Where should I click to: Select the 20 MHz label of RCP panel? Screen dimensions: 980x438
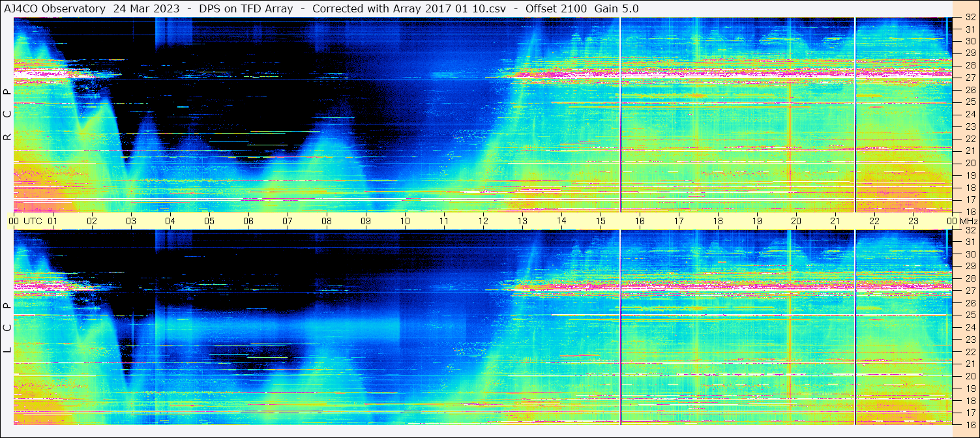970,163
